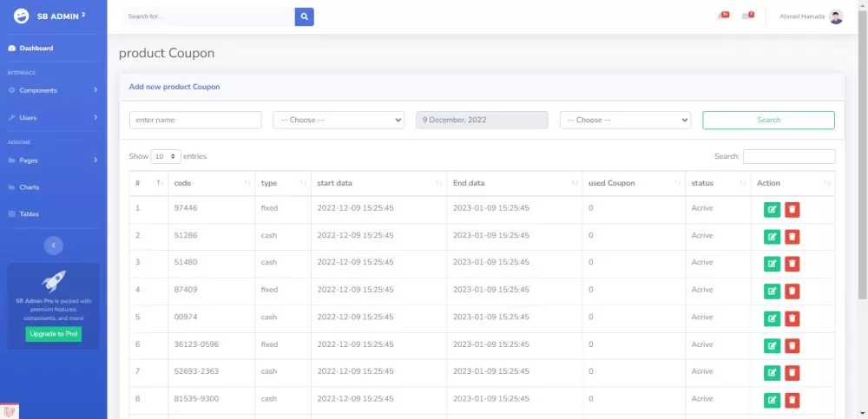868x419 pixels.
Task: Click the page vertical scrollbar
Action: point(863,154)
